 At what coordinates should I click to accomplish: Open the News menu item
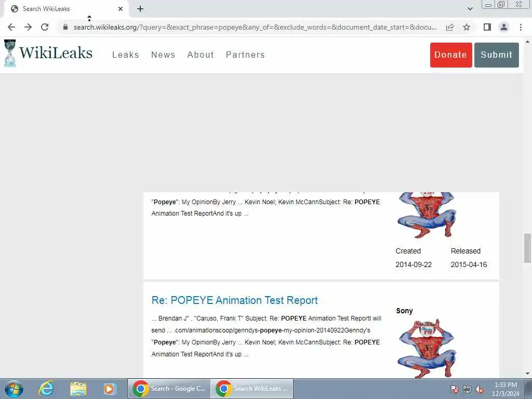[163, 55]
